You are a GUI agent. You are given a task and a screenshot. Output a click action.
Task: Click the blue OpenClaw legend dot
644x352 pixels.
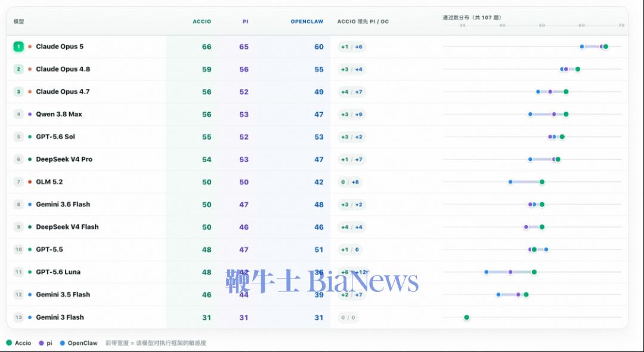pos(63,343)
